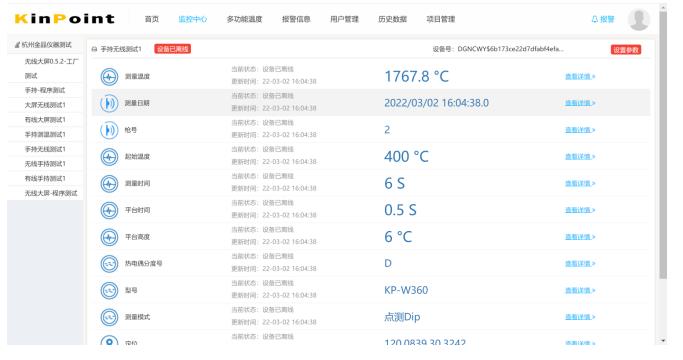Image resolution: width=683 pixels, height=360 pixels.
Task: Click the red 设置参数 button
Action: (x=626, y=50)
